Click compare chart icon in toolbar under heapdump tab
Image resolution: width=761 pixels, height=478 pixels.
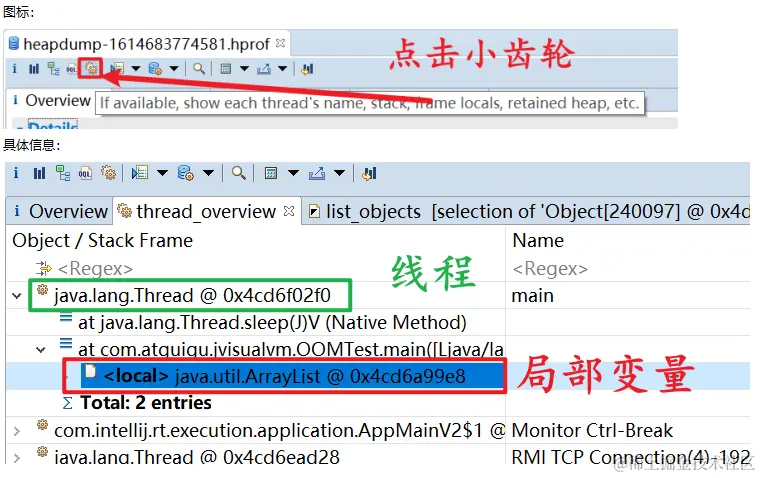(307, 69)
